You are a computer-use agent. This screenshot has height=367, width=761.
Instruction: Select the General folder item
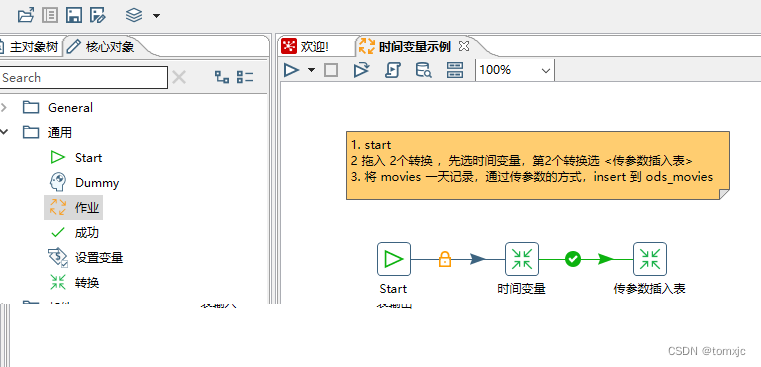[x=70, y=108]
